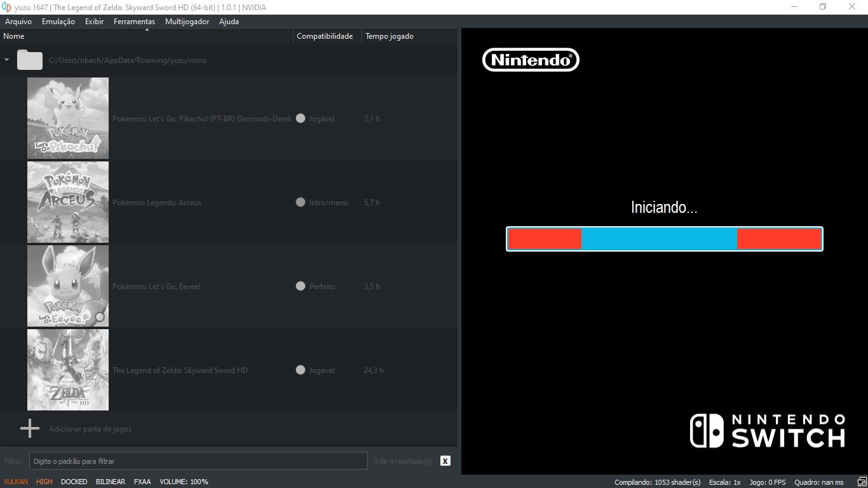Viewport: 868px width, 488px height.
Task: Select Pokémon Let's Go Eevee cover thumbnail
Action: click(68, 286)
